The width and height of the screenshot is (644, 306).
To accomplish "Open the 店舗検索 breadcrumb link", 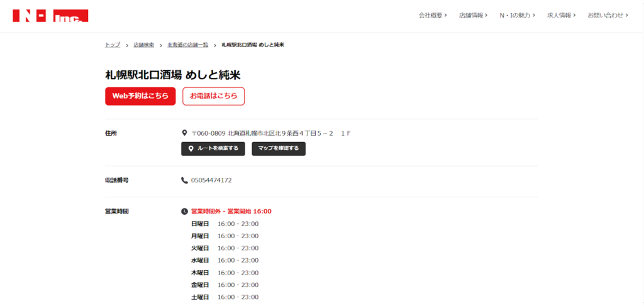I will click(143, 45).
